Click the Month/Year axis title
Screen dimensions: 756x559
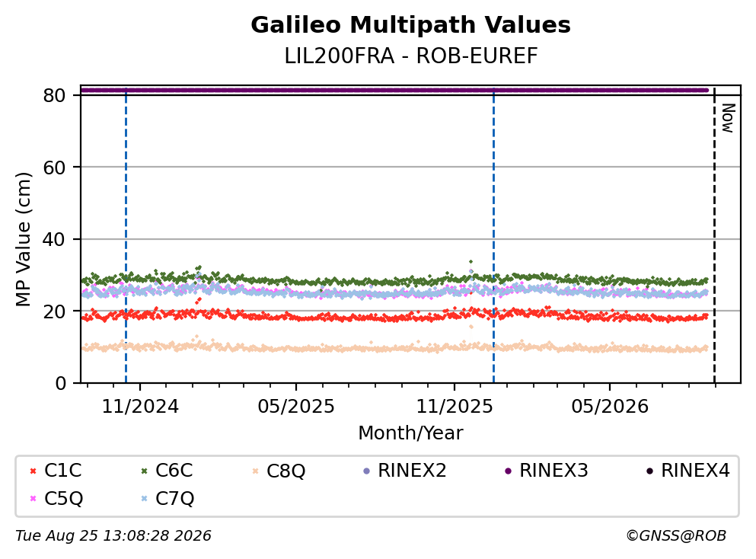point(411,433)
